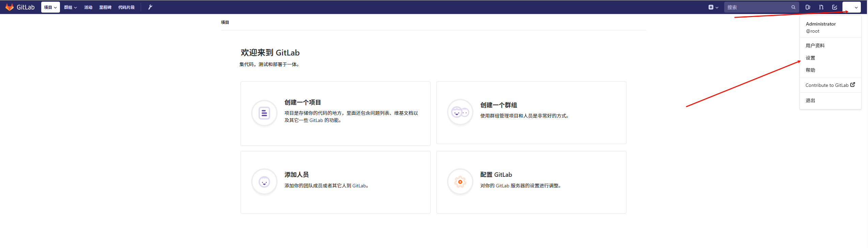Click the configure GitLab gear icon
Screen dimensions: 868x248
click(x=460, y=182)
